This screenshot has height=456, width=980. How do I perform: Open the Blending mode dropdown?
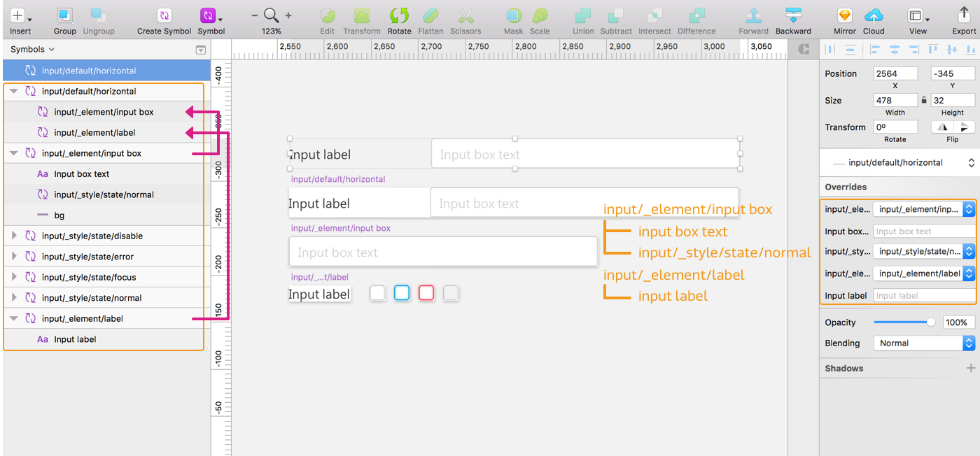pos(924,343)
